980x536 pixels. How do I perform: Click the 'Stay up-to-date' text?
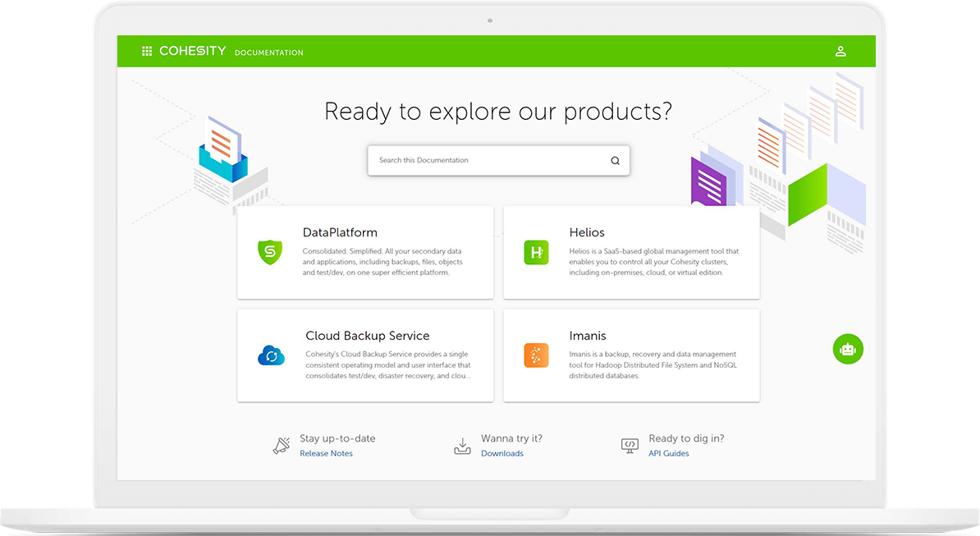(337, 438)
